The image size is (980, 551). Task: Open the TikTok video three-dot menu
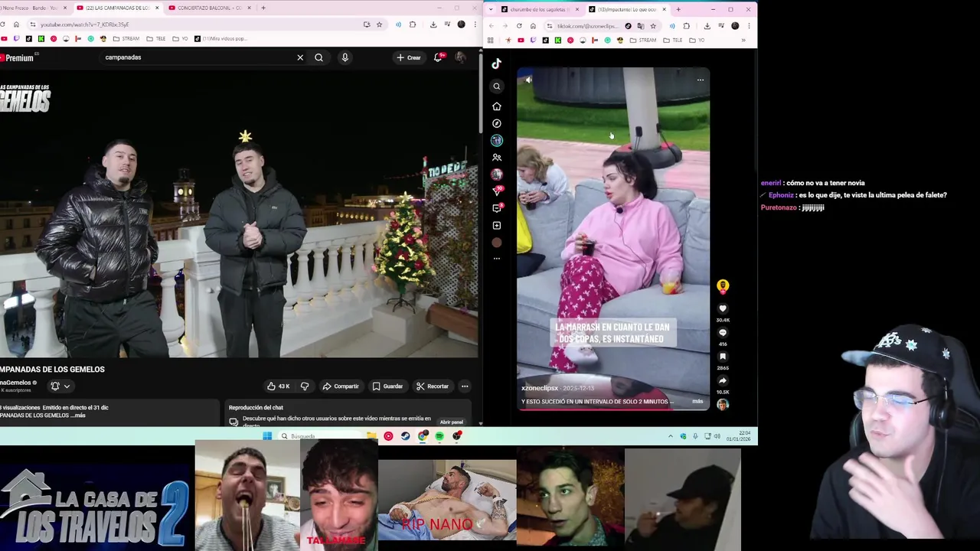[700, 80]
